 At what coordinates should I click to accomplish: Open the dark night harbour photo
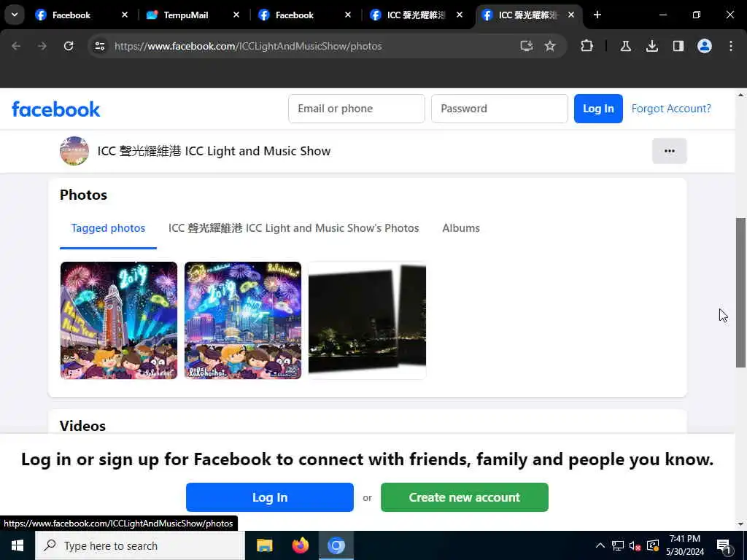click(368, 321)
